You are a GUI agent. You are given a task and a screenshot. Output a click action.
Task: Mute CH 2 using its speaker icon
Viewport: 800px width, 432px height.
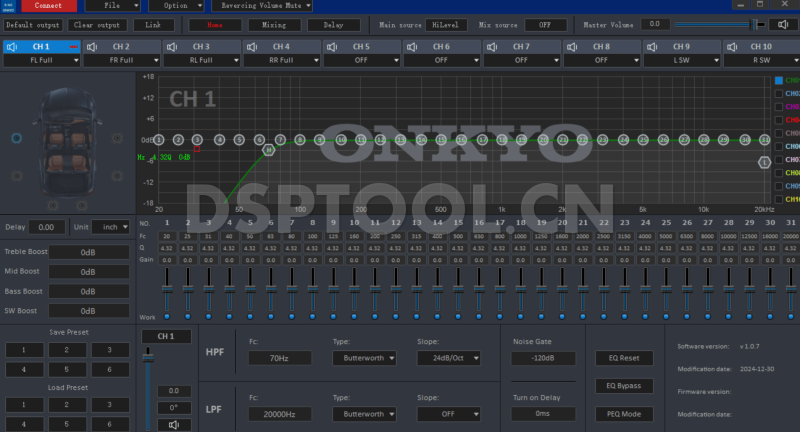[x=92, y=46]
